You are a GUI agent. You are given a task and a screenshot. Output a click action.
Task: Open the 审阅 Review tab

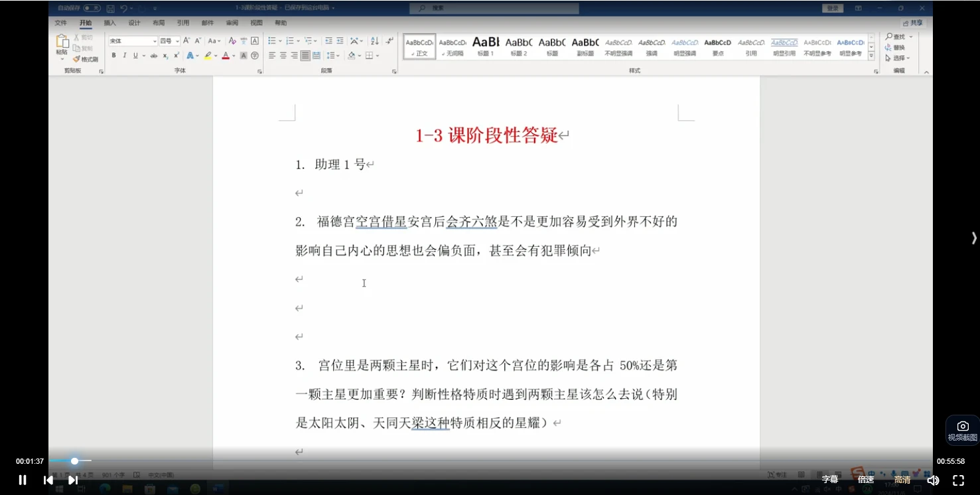232,23
